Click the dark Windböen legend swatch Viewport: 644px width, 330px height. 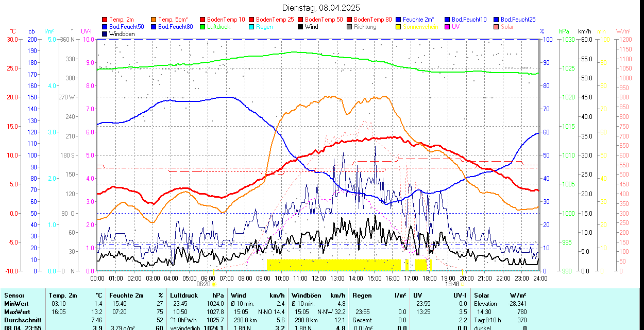click(105, 34)
